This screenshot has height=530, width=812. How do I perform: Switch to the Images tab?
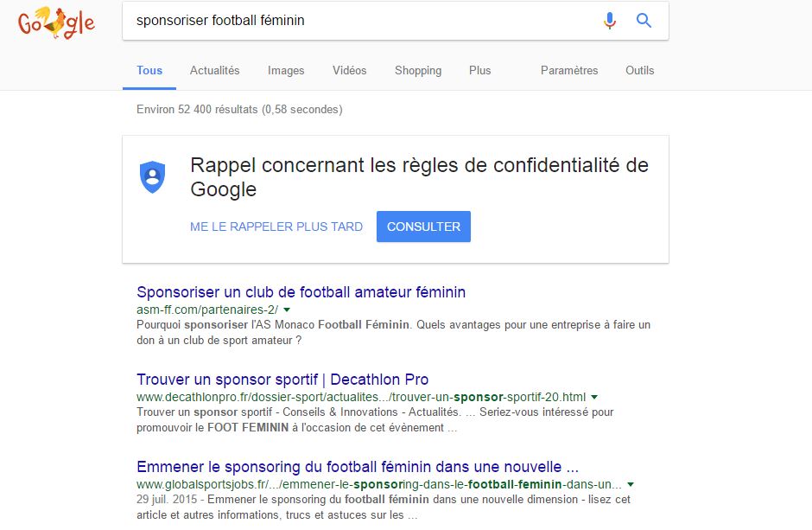286,70
